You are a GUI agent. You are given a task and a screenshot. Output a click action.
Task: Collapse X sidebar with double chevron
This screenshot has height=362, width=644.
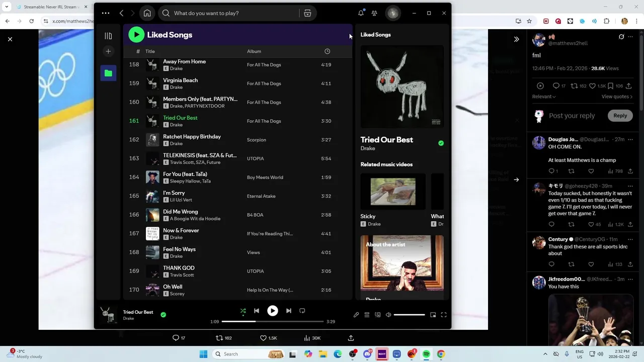click(516, 39)
